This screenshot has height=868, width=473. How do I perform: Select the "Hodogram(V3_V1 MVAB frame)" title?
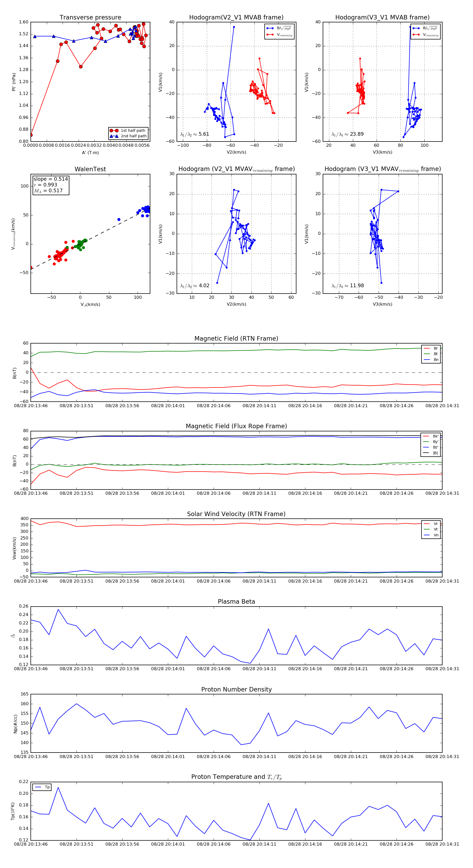(382, 18)
